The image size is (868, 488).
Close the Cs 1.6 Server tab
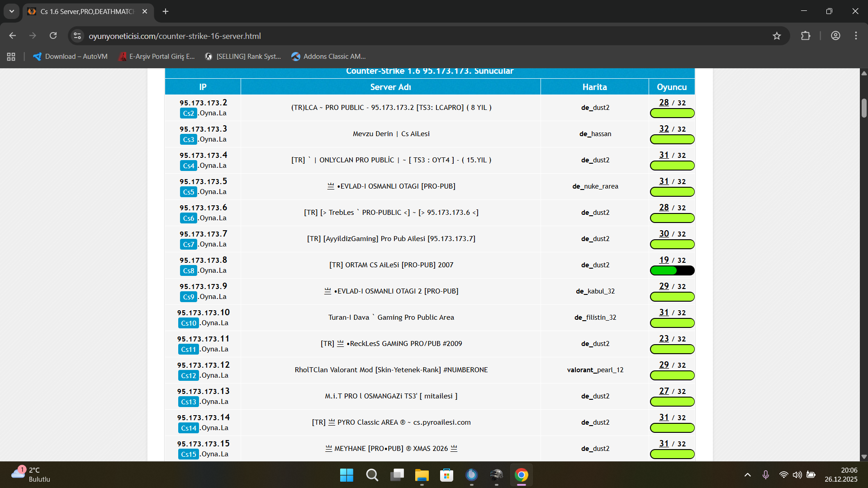pyautogui.click(x=145, y=11)
